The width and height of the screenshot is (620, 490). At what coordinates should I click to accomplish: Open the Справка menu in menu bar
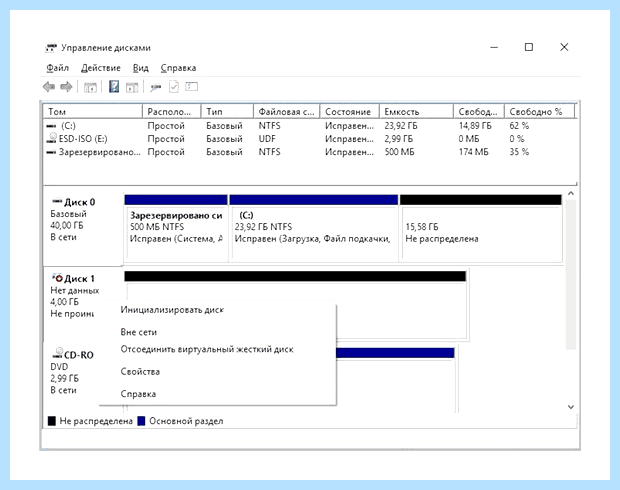[x=178, y=68]
